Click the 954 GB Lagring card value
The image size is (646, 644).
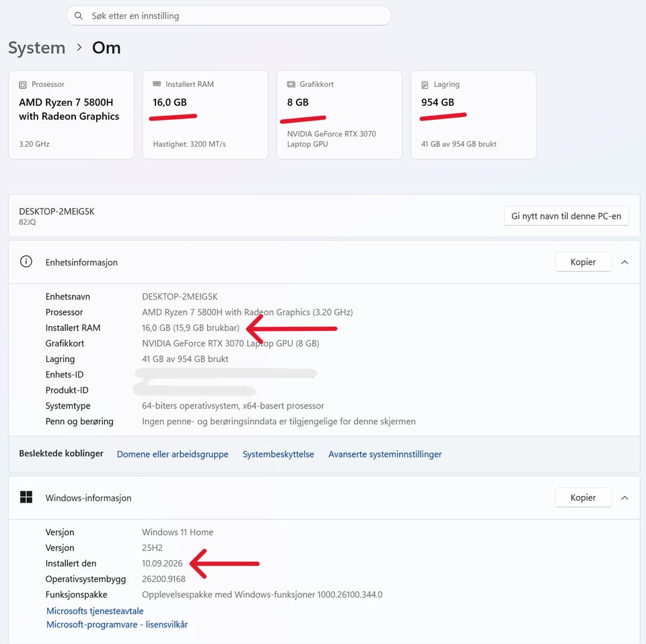point(437,102)
